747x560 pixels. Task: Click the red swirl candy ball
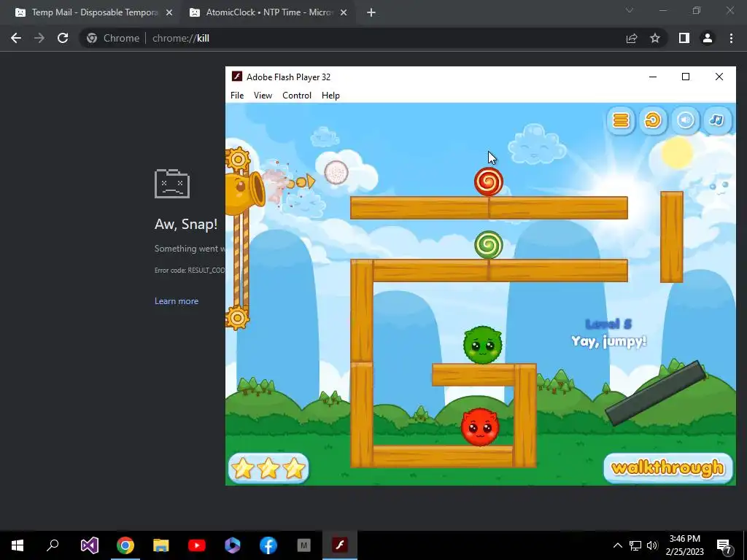489,182
